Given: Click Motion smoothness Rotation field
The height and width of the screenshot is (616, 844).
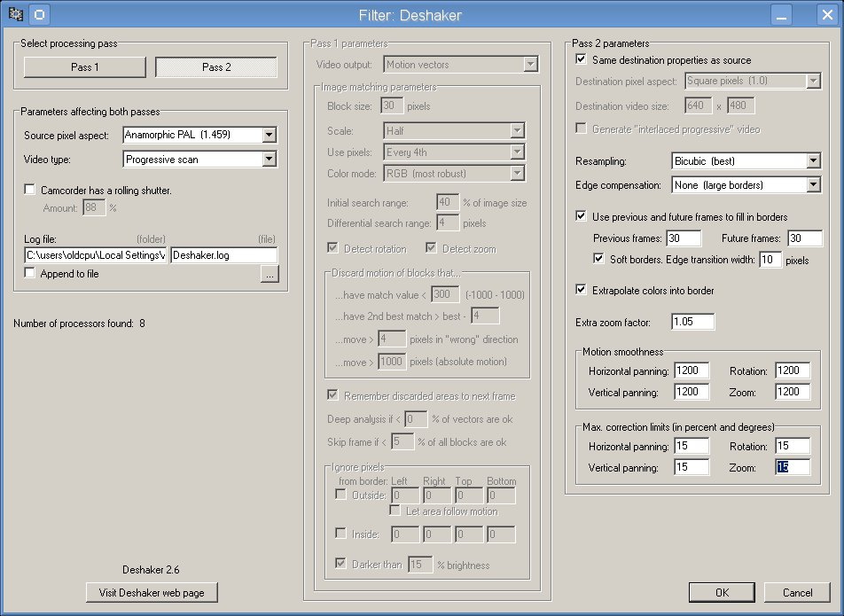Looking at the screenshot, I should 793,370.
